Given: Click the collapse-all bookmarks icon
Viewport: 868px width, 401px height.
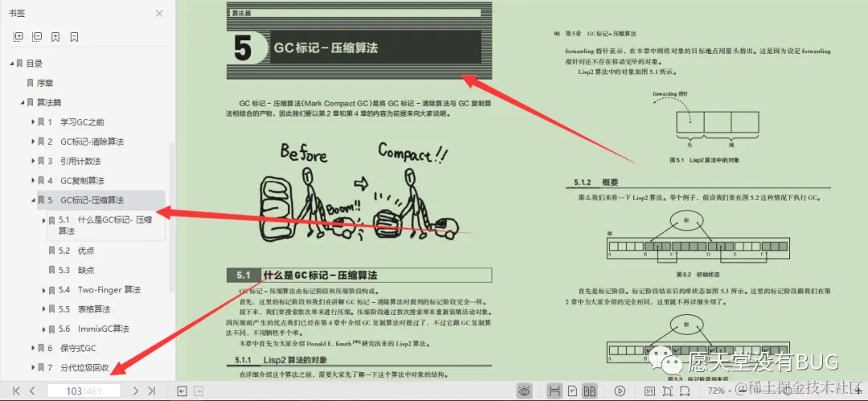Looking at the screenshot, I should [x=37, y=37].
